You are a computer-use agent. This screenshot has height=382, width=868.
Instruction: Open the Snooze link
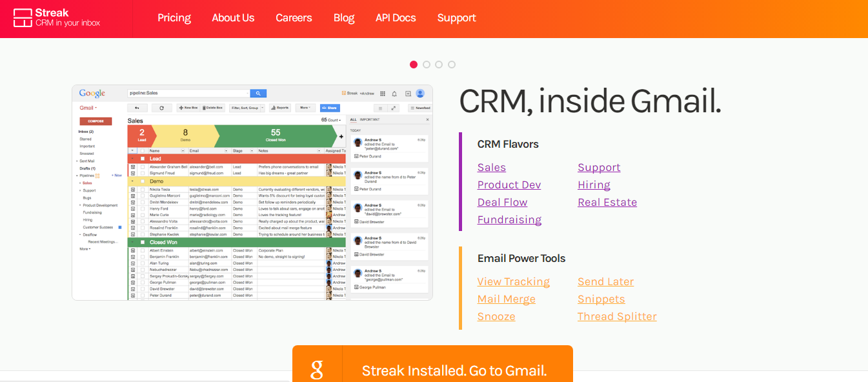tap(496, 317)
